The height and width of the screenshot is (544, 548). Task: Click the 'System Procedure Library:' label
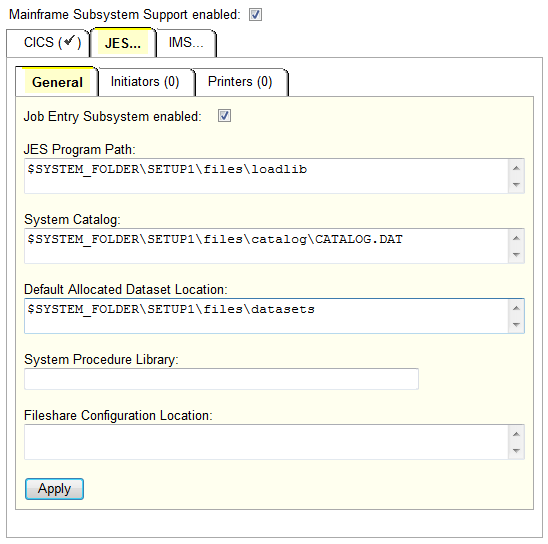pos(101,359)
